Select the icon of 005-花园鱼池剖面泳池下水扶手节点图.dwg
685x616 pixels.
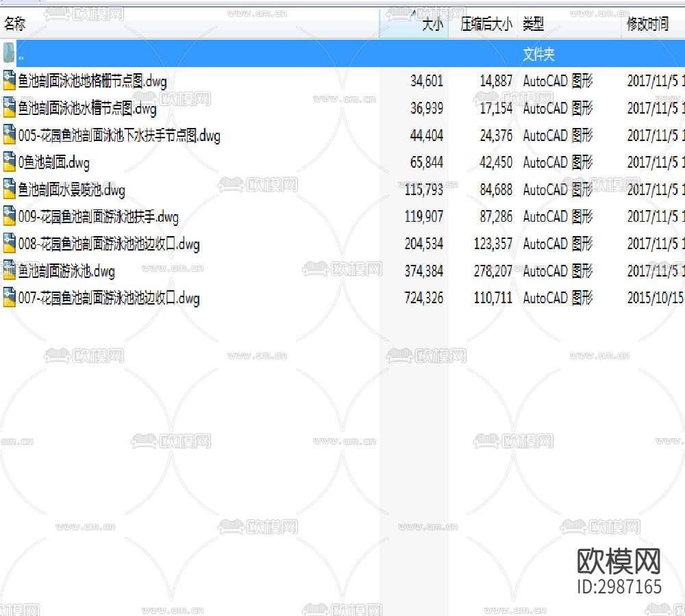pos(10,136)
